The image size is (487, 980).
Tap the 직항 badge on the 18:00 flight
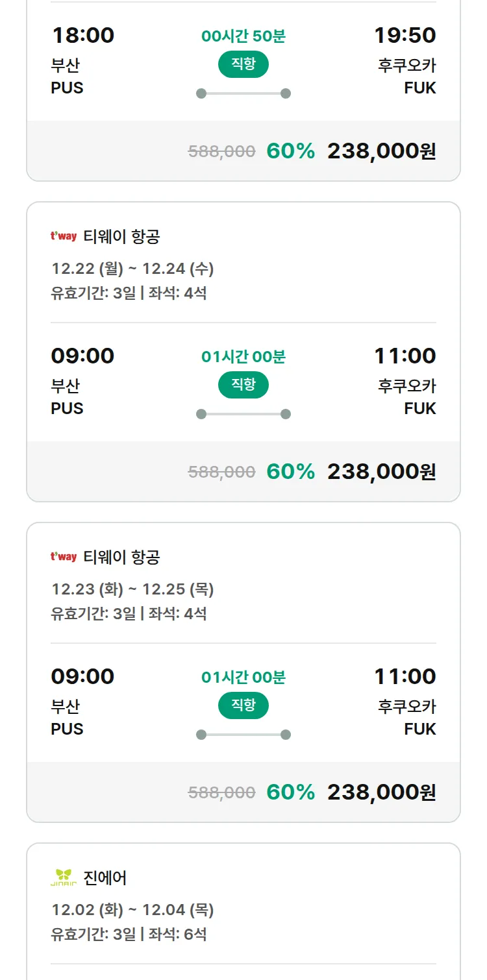click(x=243, y=64)
